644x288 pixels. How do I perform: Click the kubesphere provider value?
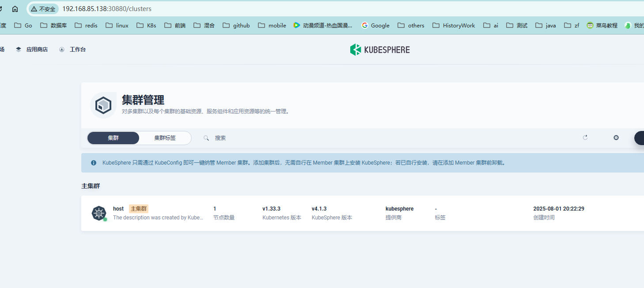click(400, 209)
